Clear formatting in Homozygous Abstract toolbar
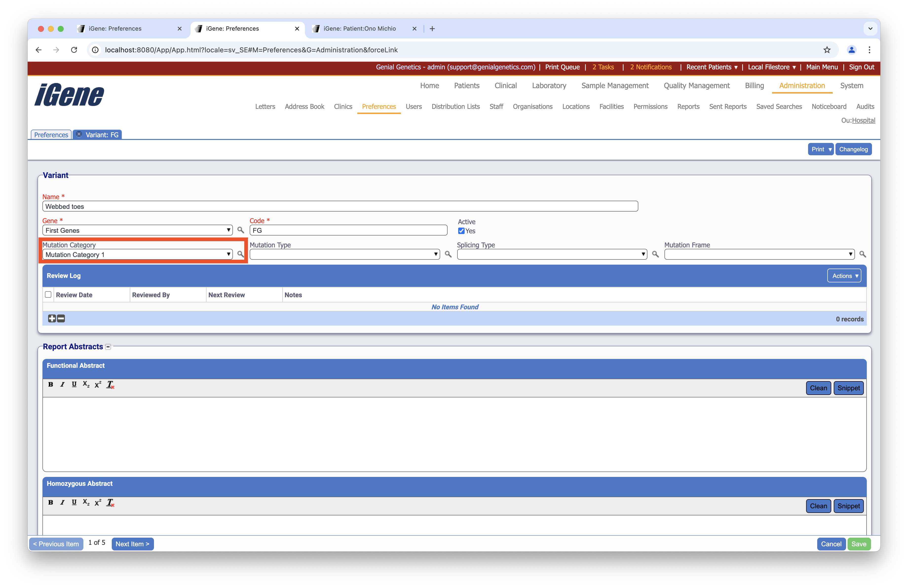Screen dimensions: 908x588 [110, 503]
